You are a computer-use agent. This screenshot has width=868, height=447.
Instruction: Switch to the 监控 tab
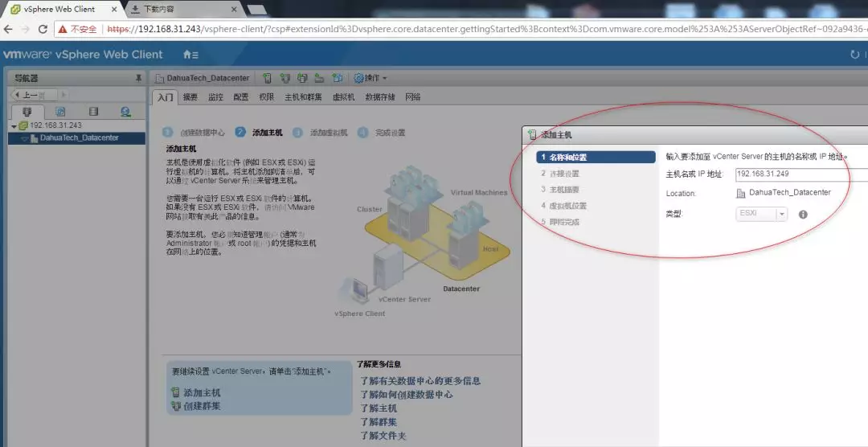click(215, 97)
